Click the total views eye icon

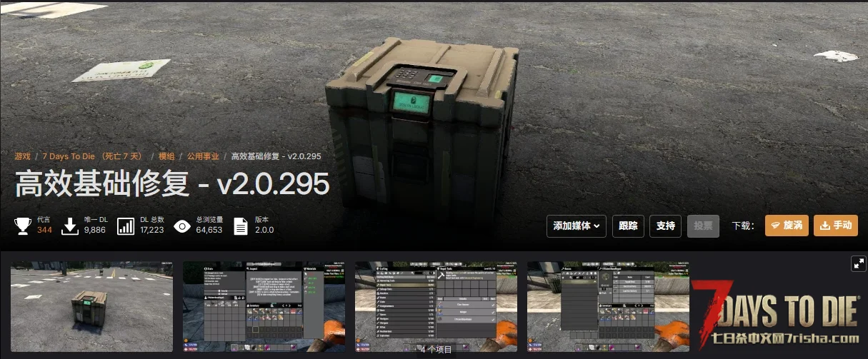(x=182, y=226)
